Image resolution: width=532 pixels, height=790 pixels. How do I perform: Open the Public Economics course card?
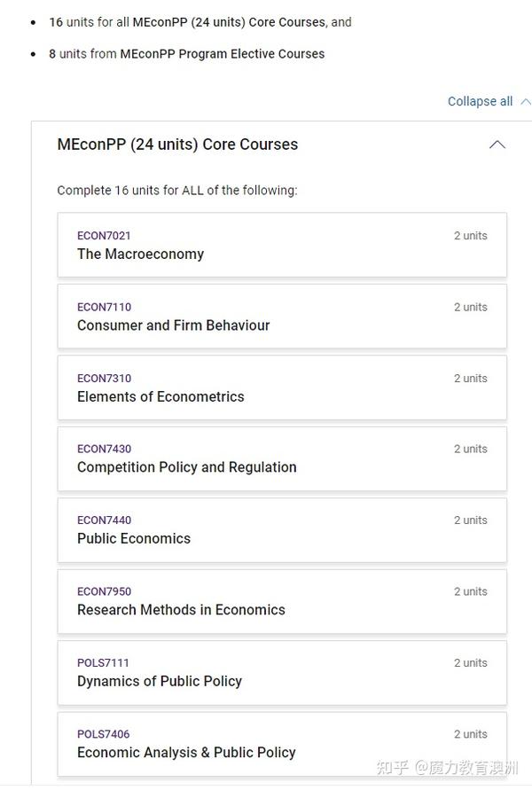point(282,530)
